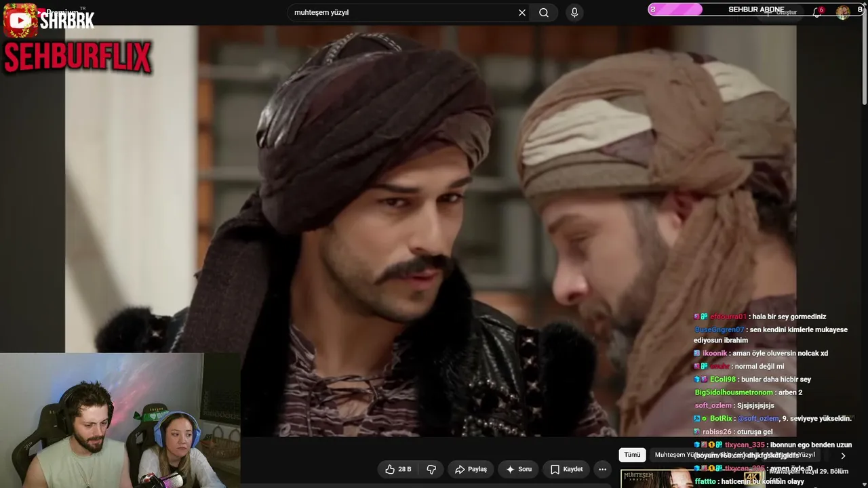Pause the playing video by clicking it

point(431,230)
